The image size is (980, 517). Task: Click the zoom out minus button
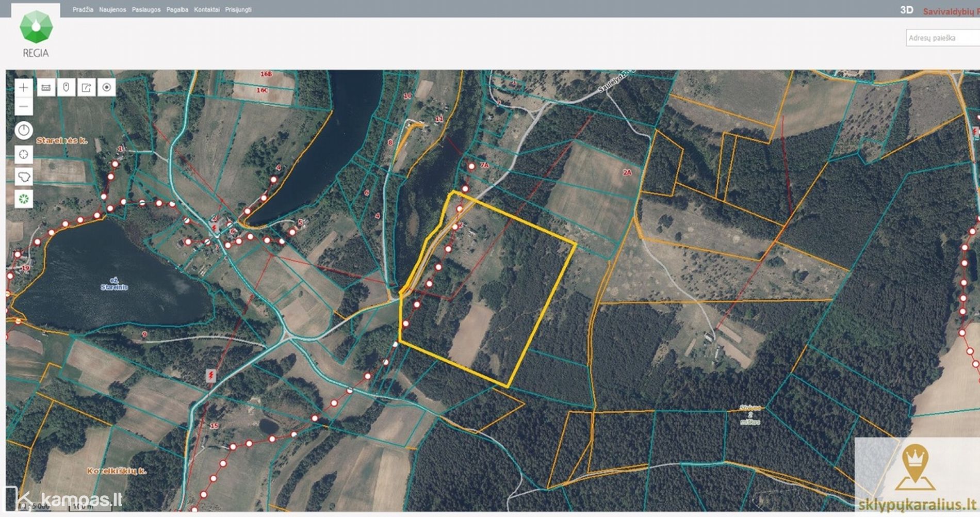click(24, 107)
